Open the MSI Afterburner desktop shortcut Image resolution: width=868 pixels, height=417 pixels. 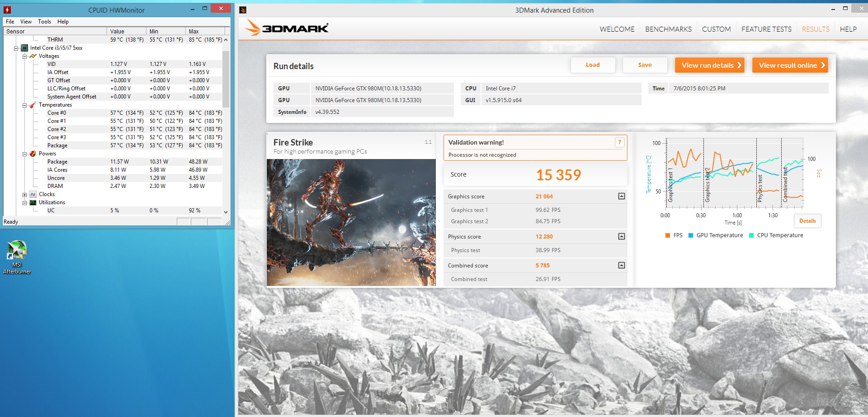coord(17,257)
